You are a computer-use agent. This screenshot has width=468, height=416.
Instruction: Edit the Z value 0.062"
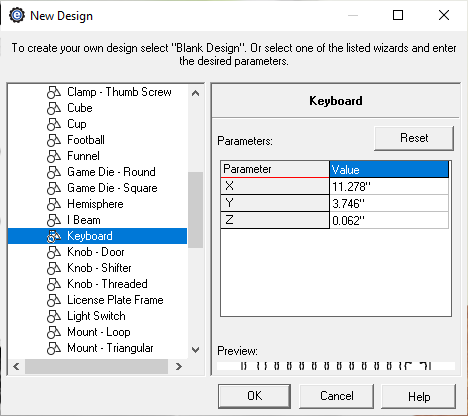coord(389,220)
